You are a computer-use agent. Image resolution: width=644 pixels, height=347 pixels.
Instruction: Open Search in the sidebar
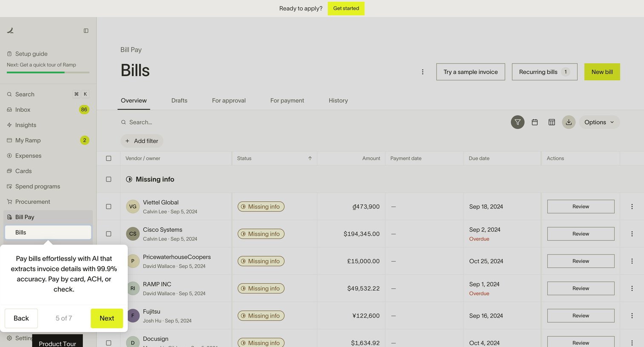pyautogui.click(x=48, y=94)
